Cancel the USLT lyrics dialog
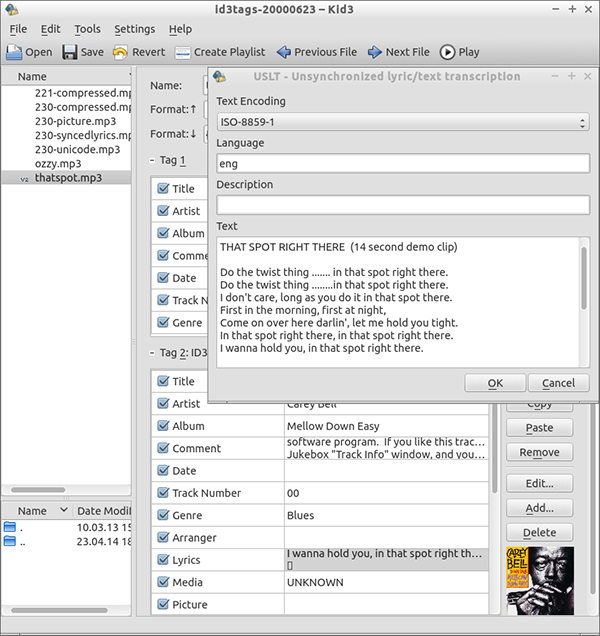600x636 pixels. (558, 383)
